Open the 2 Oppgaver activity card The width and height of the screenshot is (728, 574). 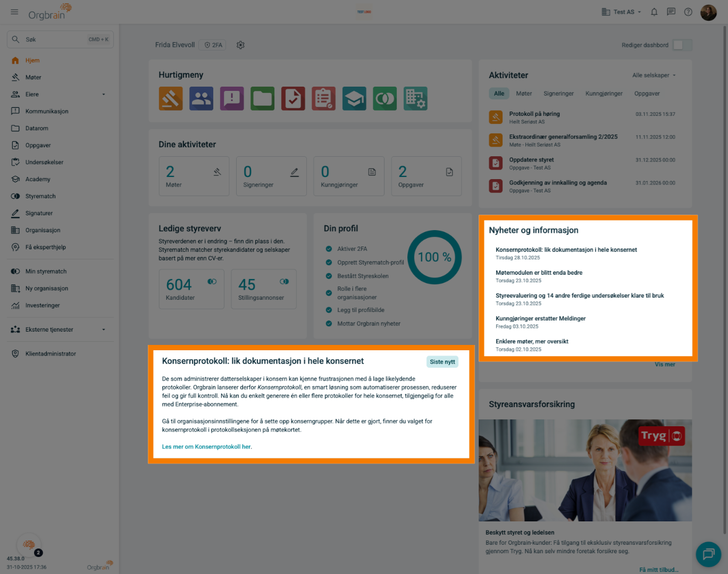pyautogui.click(x=426, y=176)
